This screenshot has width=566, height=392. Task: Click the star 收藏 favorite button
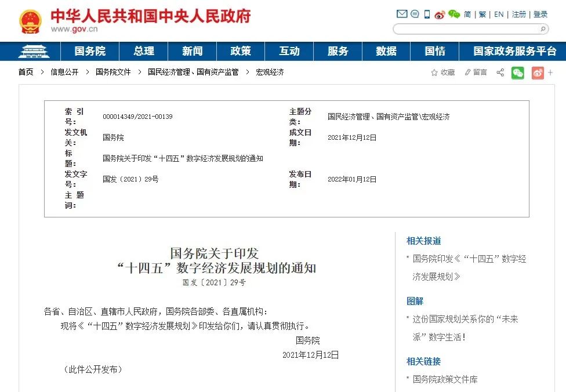point(442,72)
